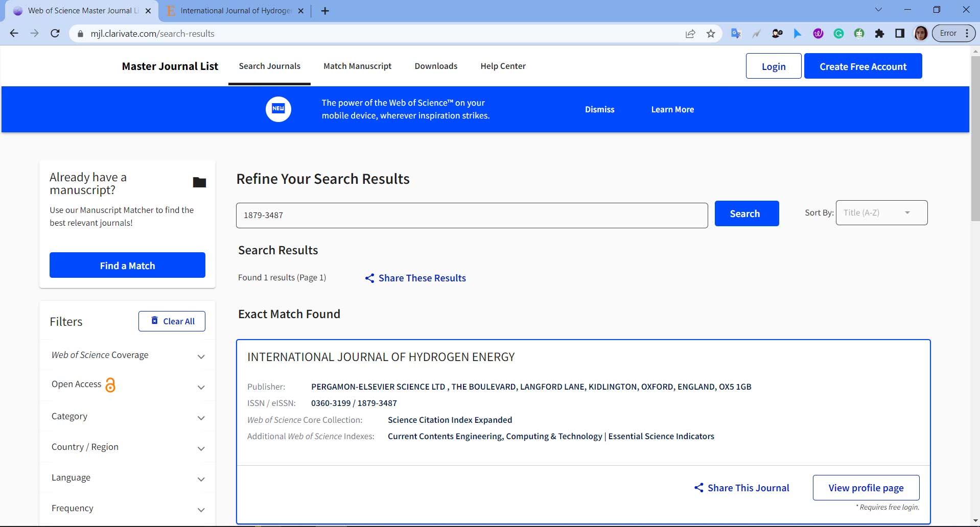Toggle the browser side panel icon
Image resolution: width=980 pixels, height=527 pixels.
[x=900, y=33]
